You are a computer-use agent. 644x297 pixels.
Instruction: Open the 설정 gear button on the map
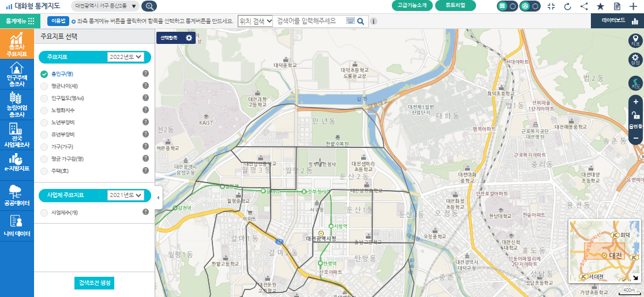(635, 59)
